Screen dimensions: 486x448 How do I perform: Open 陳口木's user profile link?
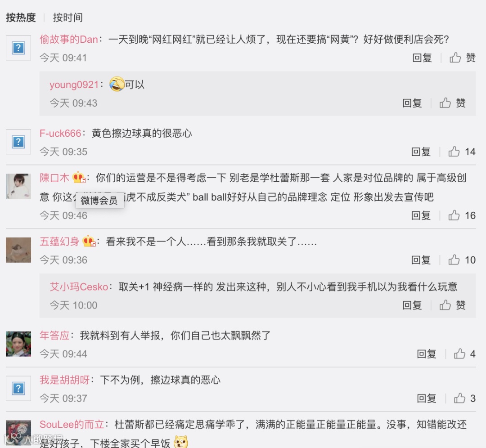coord(54,178)
